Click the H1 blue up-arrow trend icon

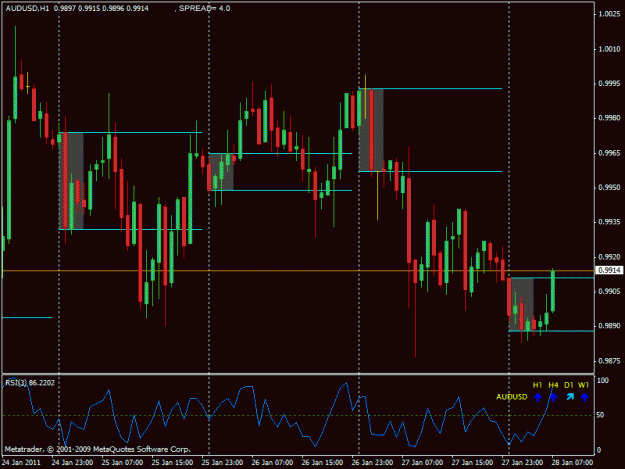coord(538,397)
